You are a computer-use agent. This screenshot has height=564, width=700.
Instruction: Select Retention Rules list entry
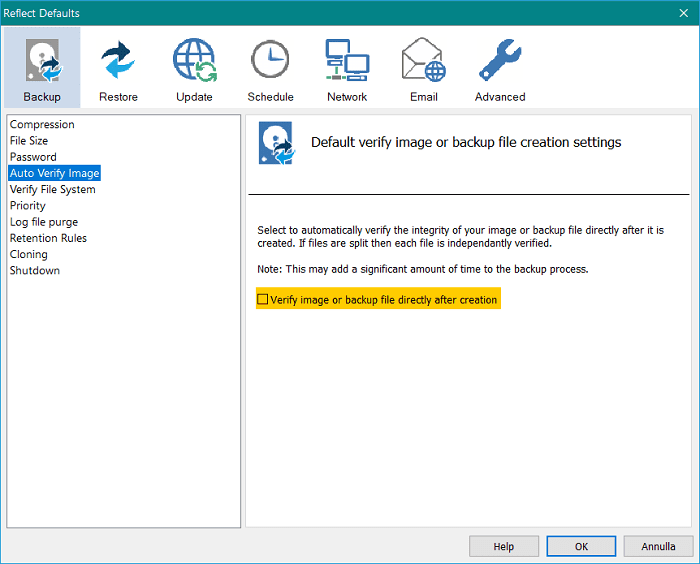click(48, 238)
